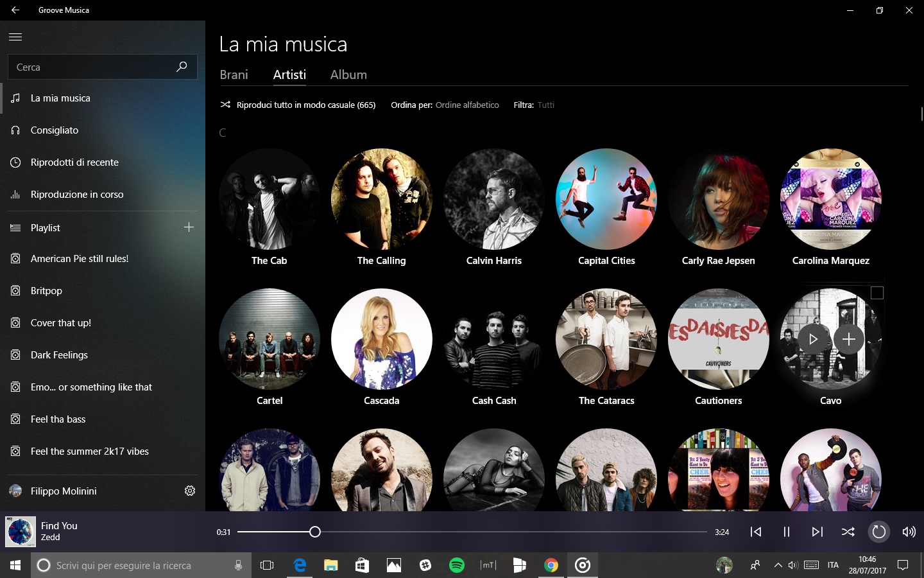This screenshot has width=924, height=578.
Task: Click the search magnifier icon
Action: tap(182, 67)
